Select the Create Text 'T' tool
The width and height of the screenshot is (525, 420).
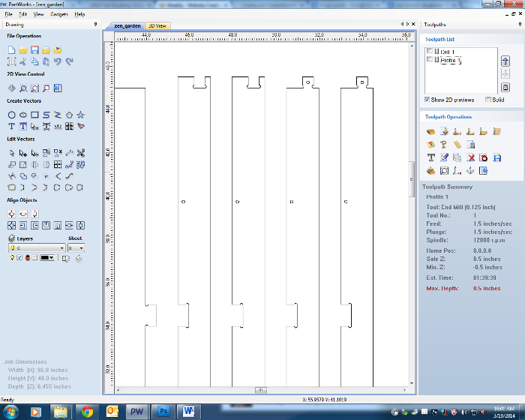coord(12,126)
